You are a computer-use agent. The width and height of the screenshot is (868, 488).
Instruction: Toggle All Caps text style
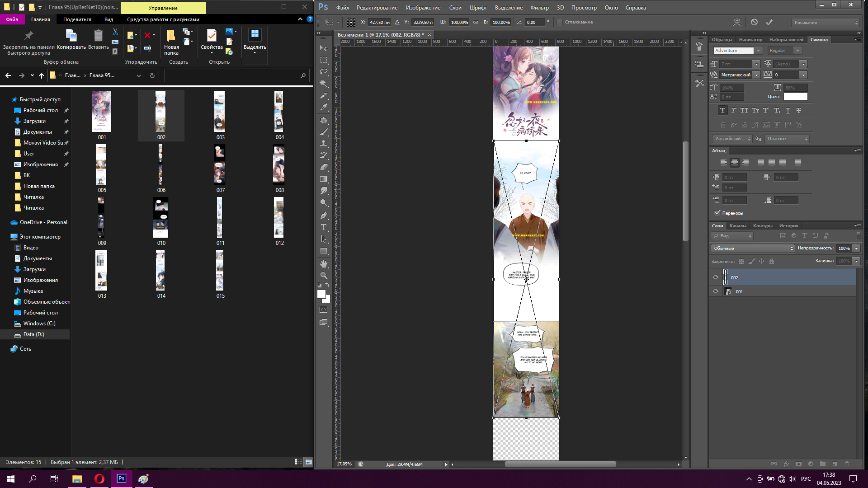pyautogui.click(x=744, y=110)
